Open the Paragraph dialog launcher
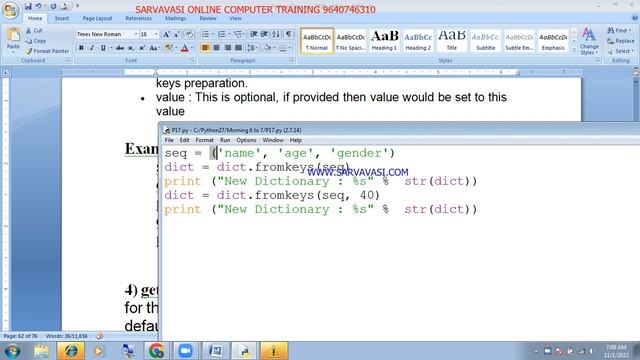The width and height of the screenshot is (640, 360). coord(292,60)
